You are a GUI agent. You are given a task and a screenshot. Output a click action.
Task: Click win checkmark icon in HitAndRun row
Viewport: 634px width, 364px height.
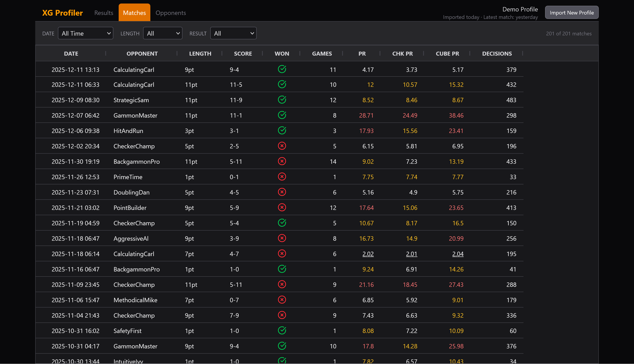pos(282,131)
